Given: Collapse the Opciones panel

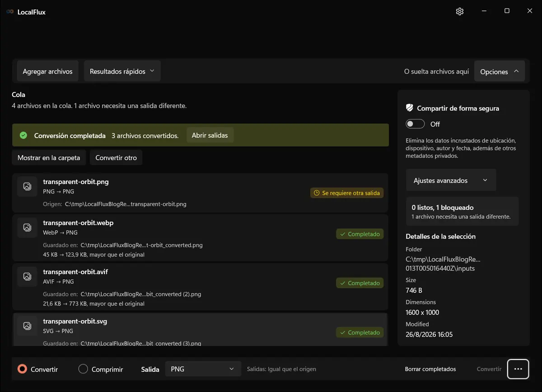Looking at the screenshot, I should tap(500, 71).
